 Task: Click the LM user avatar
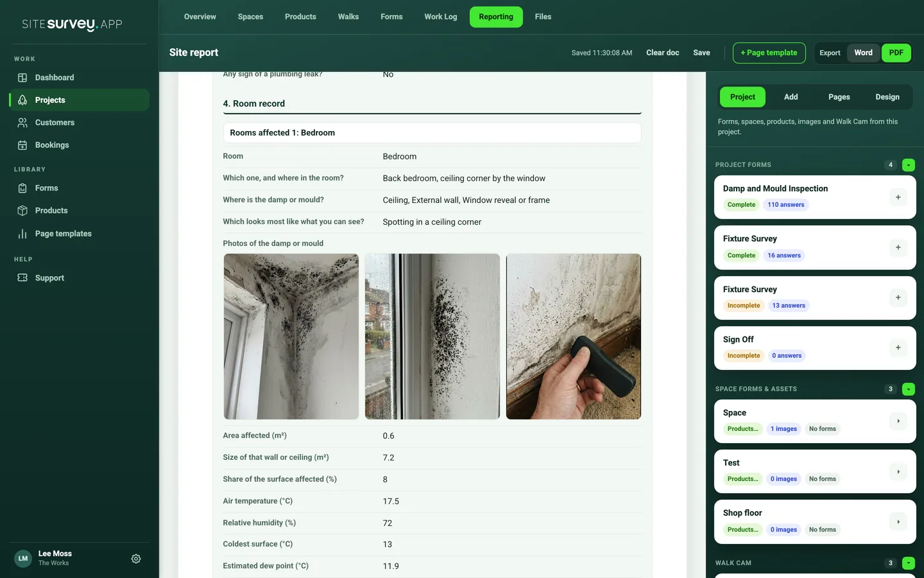click(x=23, y=559)
